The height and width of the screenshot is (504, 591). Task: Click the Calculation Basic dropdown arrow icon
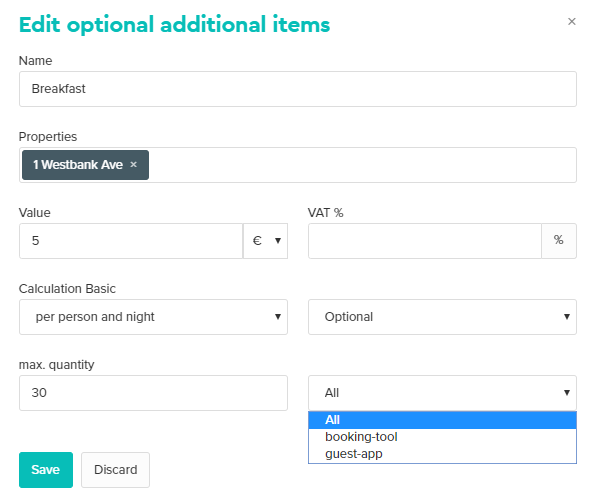278,317
